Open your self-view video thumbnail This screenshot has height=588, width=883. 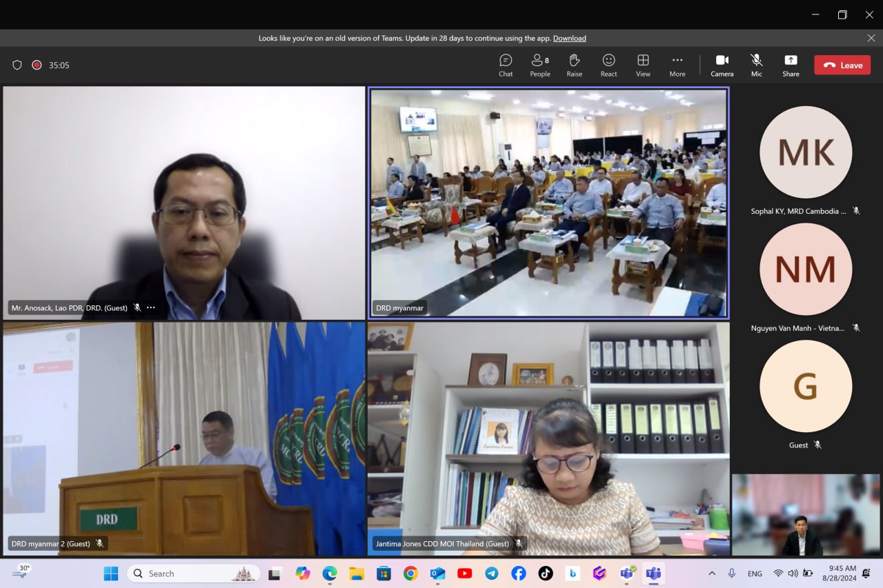coord(805,514)
